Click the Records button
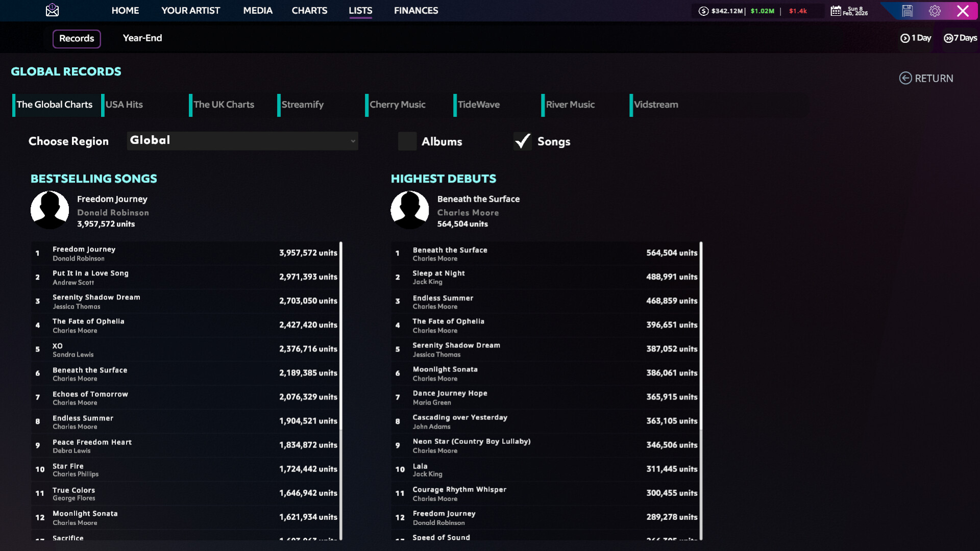The image size is (980, 551). coord(77,39)
